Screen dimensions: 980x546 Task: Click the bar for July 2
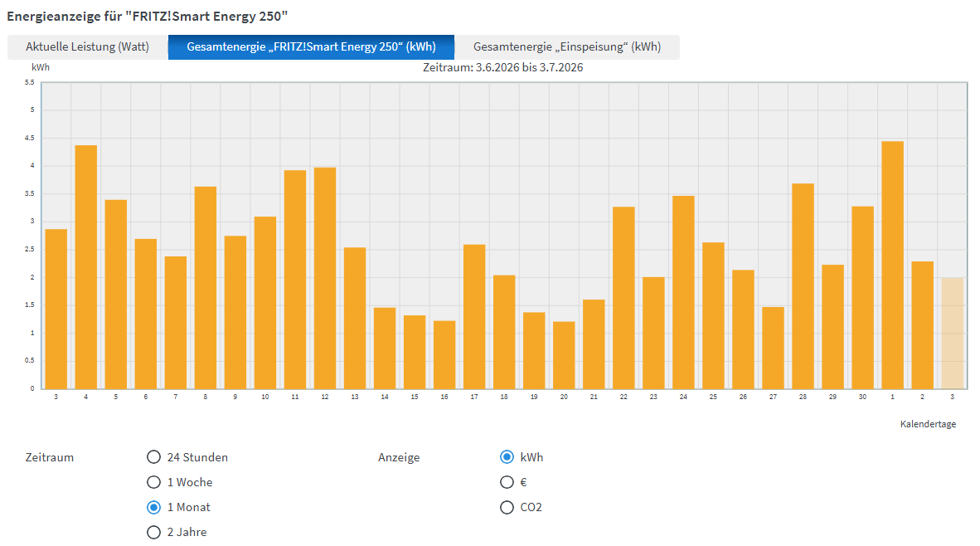[923, 325]
